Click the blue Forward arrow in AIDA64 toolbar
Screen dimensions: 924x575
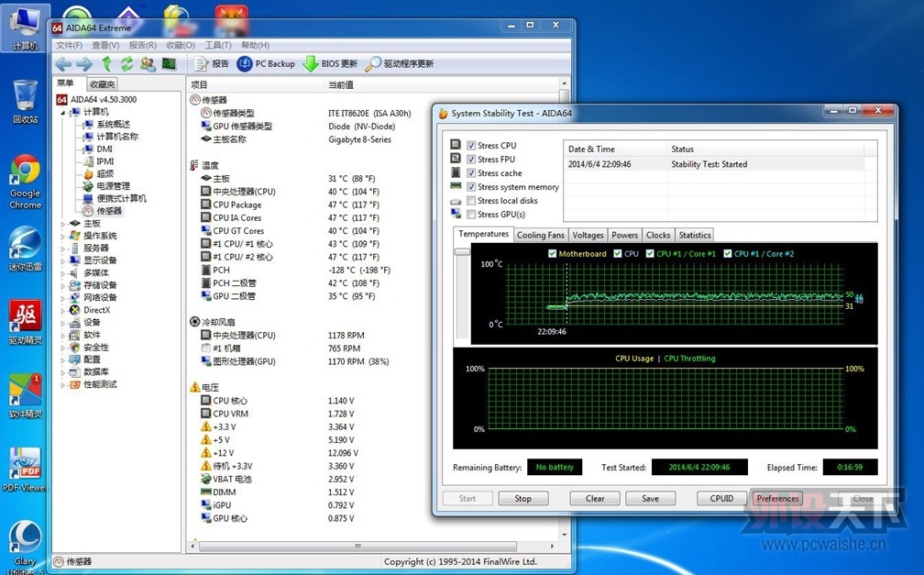pyautogui.click(x=84, y=63)
